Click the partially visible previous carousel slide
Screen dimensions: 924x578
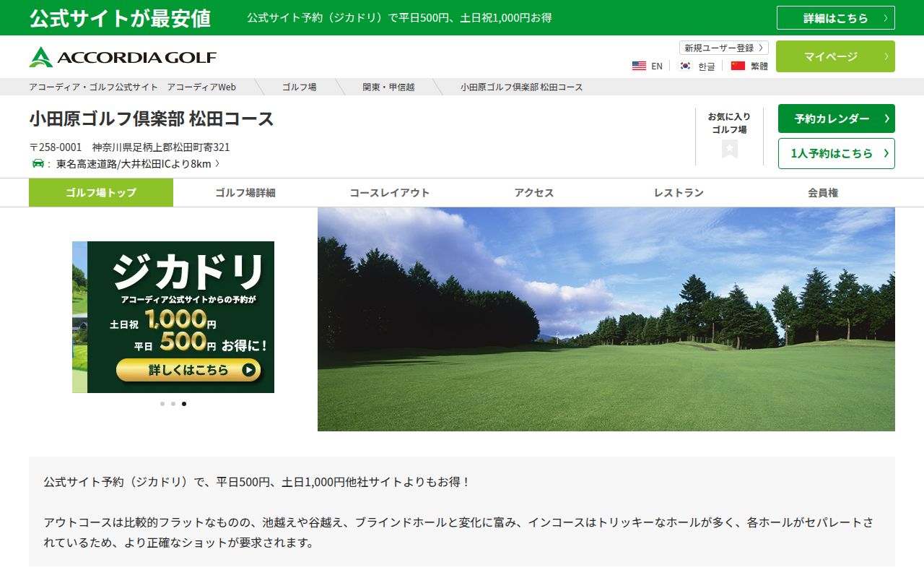(x=79, y=317)
